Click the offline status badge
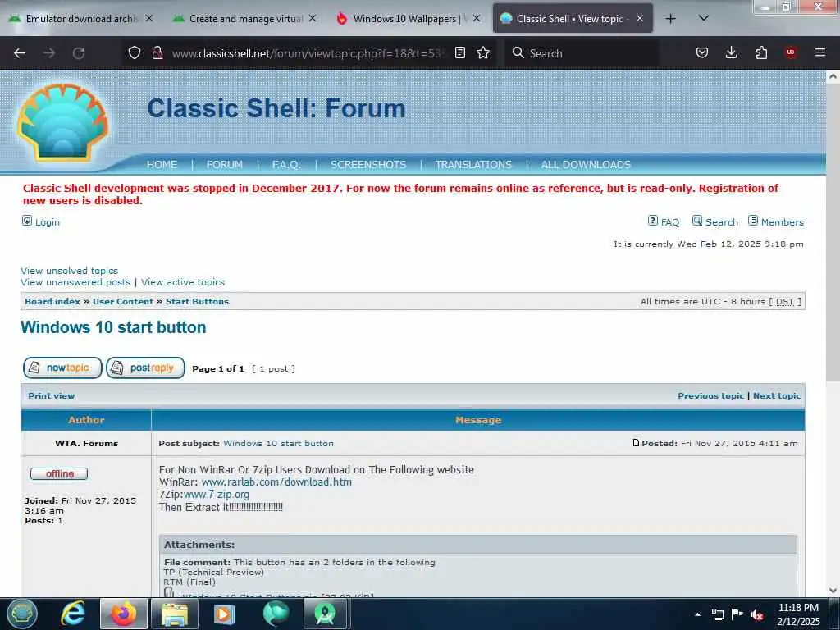Viewport: 840px width, 630px height. coord(59,473)
